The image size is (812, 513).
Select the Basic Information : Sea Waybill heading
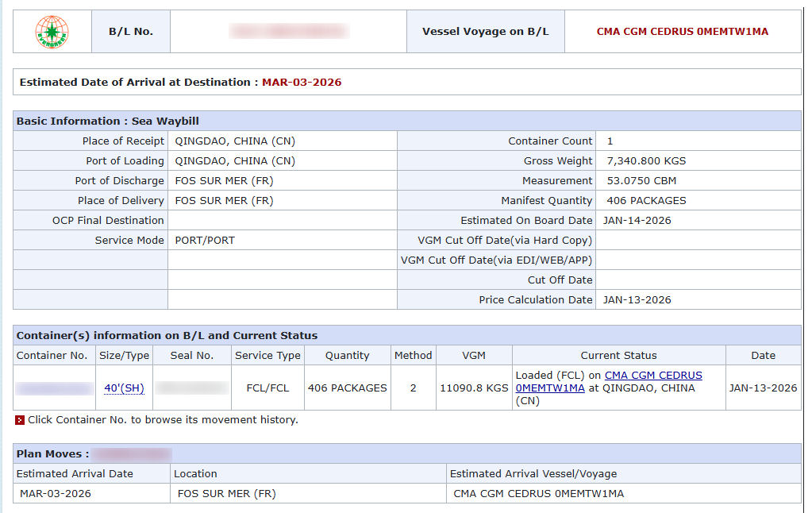click(108, 121)
